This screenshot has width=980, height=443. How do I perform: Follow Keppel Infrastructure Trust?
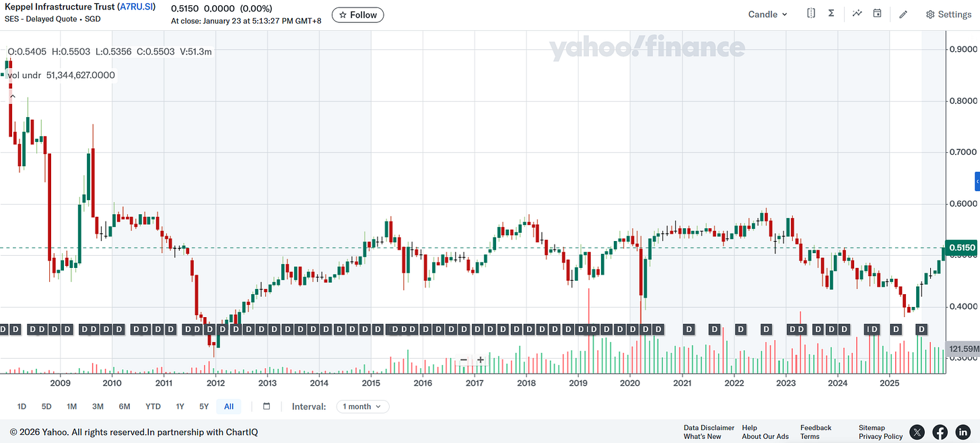coord(358,15)
